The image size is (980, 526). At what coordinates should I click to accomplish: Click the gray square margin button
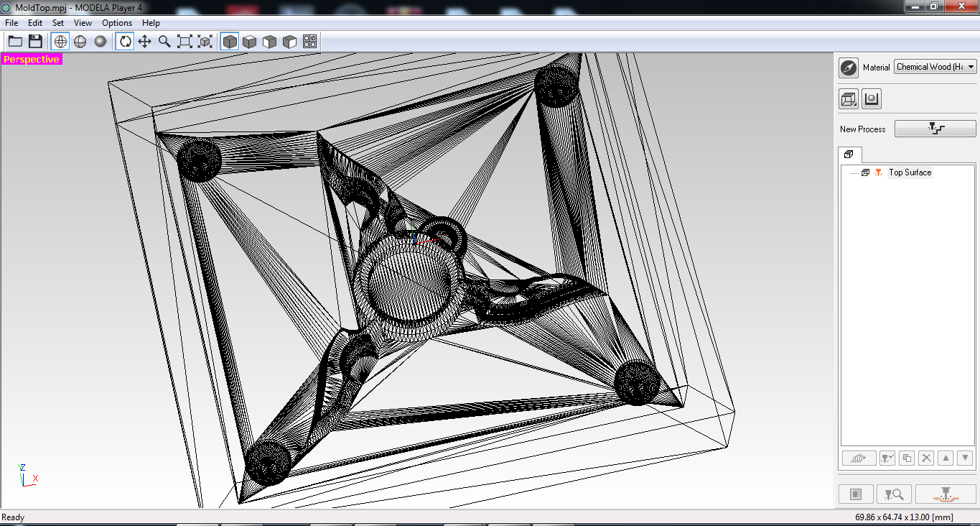tap(856, 494)
